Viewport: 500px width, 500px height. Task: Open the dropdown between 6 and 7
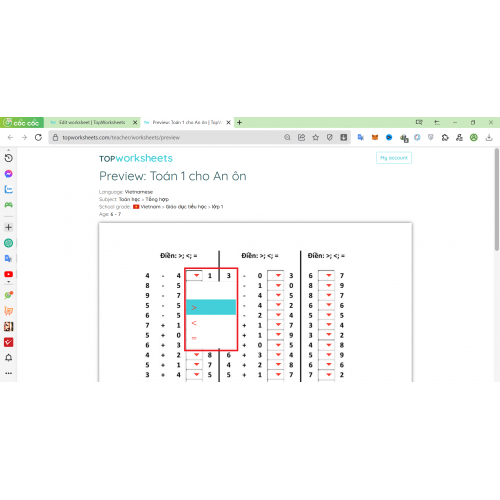326,275
